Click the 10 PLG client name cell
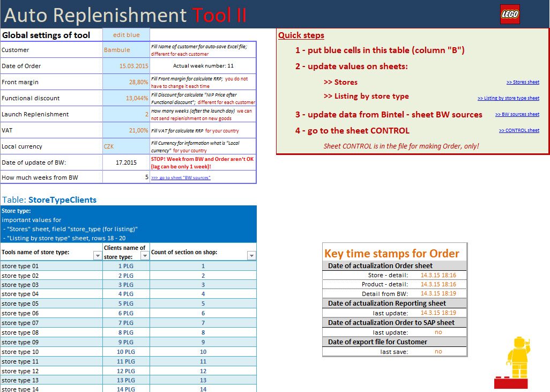550x392 pixels. coord(126,352)
